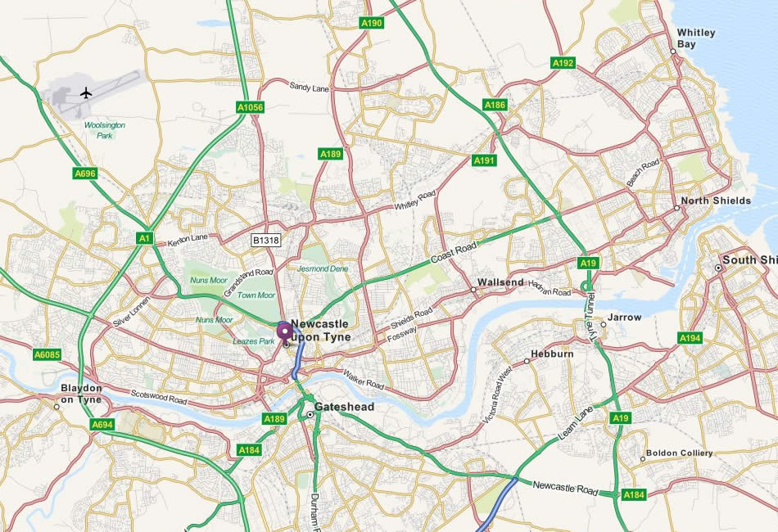Click the airport airplane icon
Image resolution: width=778 pixels, height=532 pixels.
point(86,92)
